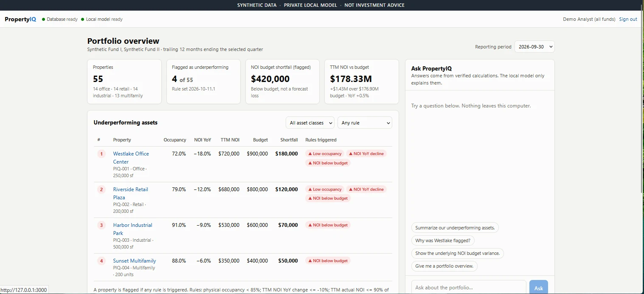This screenshot has height=294, width=644.
Task: Choose Summarize our underperforming assets suggestion
Action: [455, 228]
